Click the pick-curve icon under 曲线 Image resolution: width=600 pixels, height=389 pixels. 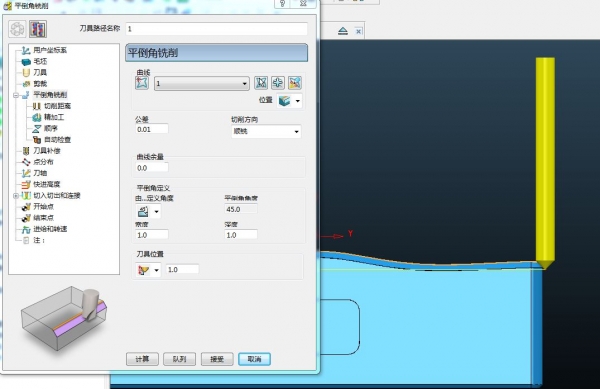tap(142, 82)
